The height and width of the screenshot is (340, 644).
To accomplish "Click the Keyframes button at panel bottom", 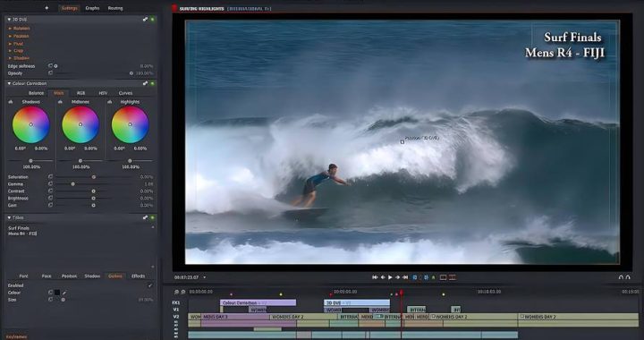I will (16, 336).
